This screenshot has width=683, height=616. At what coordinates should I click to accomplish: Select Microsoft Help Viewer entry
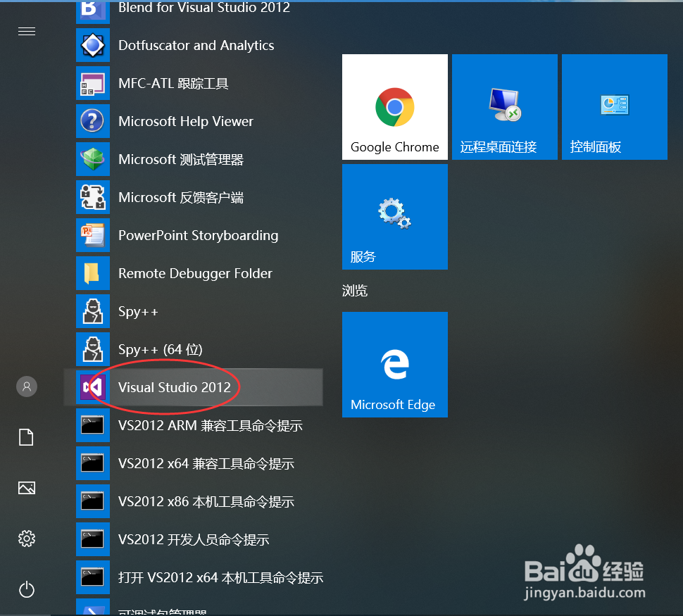coord(186,121)
